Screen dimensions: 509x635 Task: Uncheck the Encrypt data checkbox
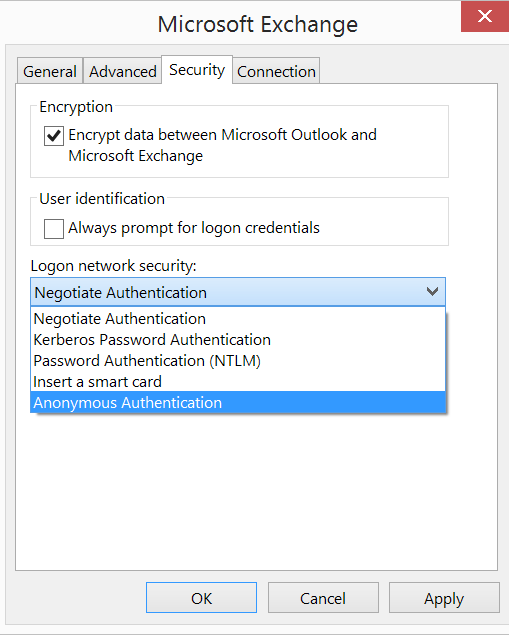pos(54,136)
